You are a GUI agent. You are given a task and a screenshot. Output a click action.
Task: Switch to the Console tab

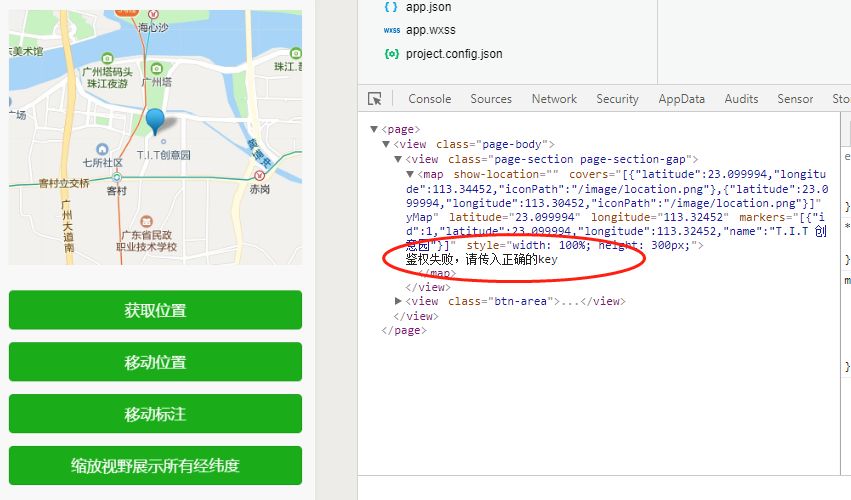tap(429, 99)
